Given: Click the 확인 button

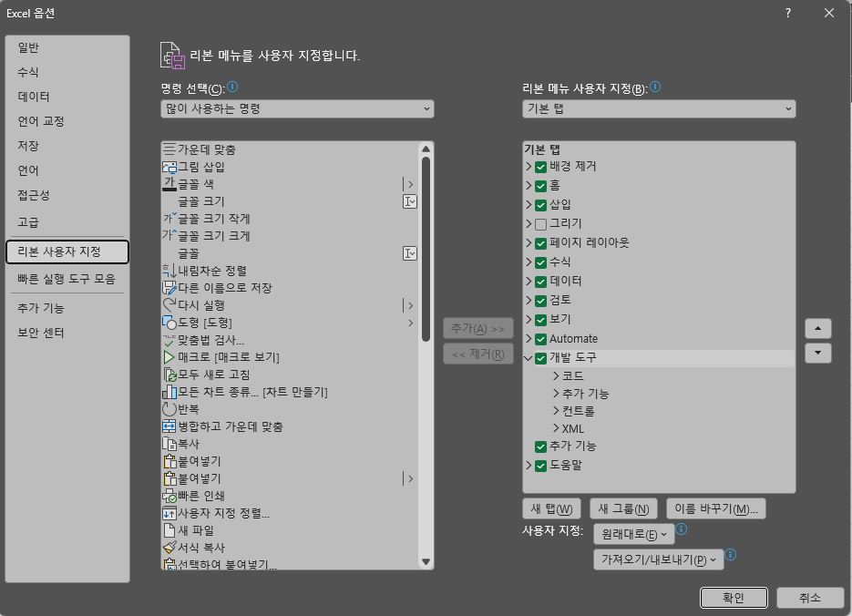Looking at the screenshot, I should (734, 598).
